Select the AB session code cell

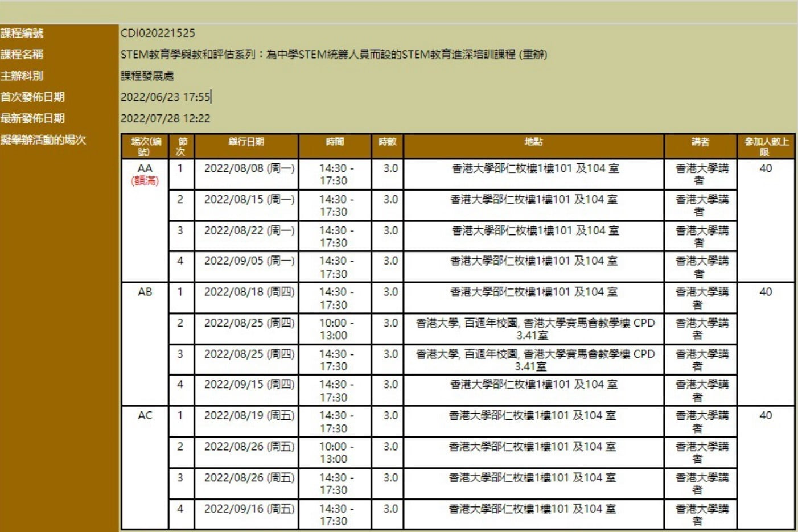point(145,292)
